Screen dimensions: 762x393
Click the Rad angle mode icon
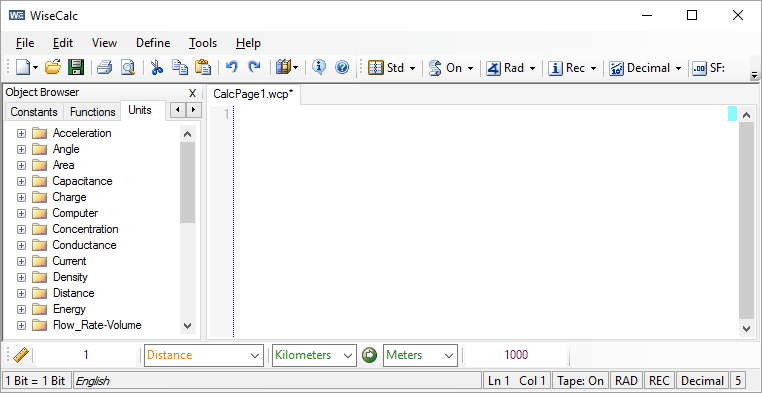(494, 68)
